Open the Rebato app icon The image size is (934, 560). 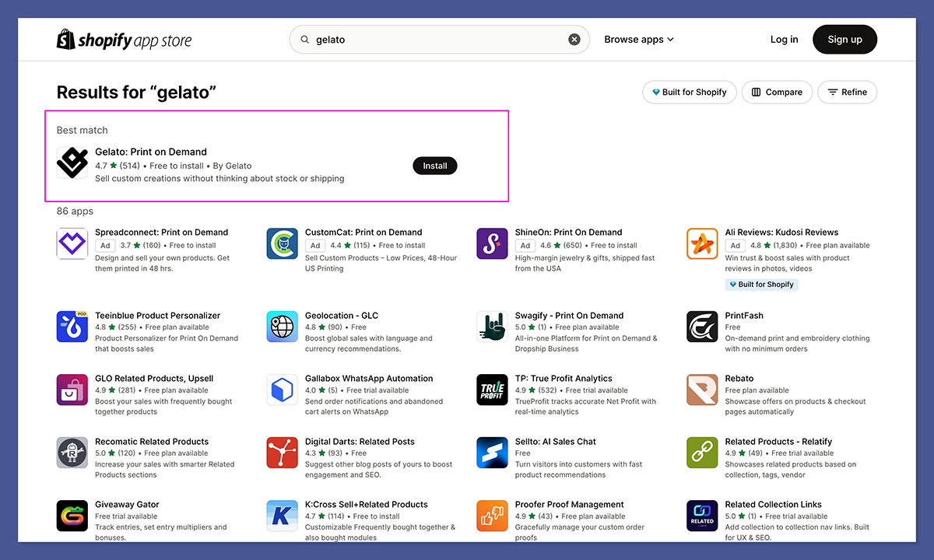pyautogui.click(x=702, y=390)
